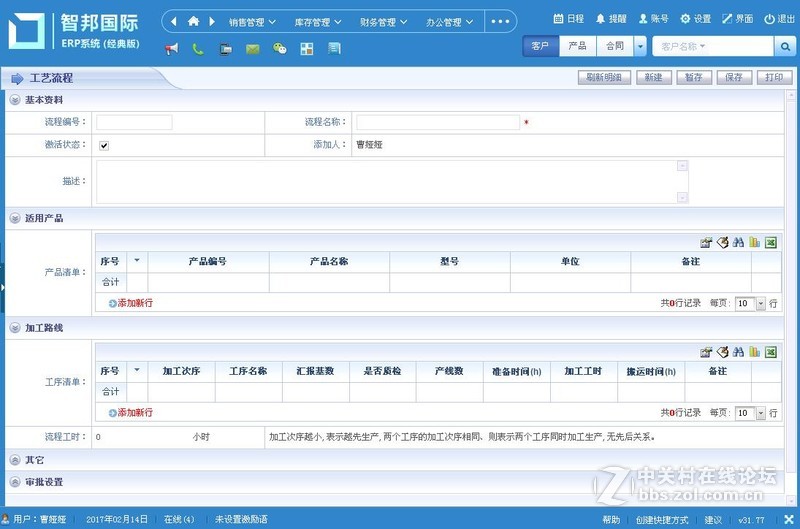The width and height of the screenshot is (800, 529).
Task: Click 退出 to log out
Action: 779,19
